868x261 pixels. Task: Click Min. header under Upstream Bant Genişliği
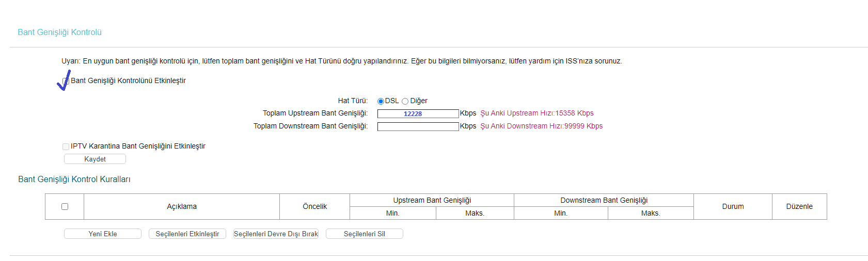(392, 213)
